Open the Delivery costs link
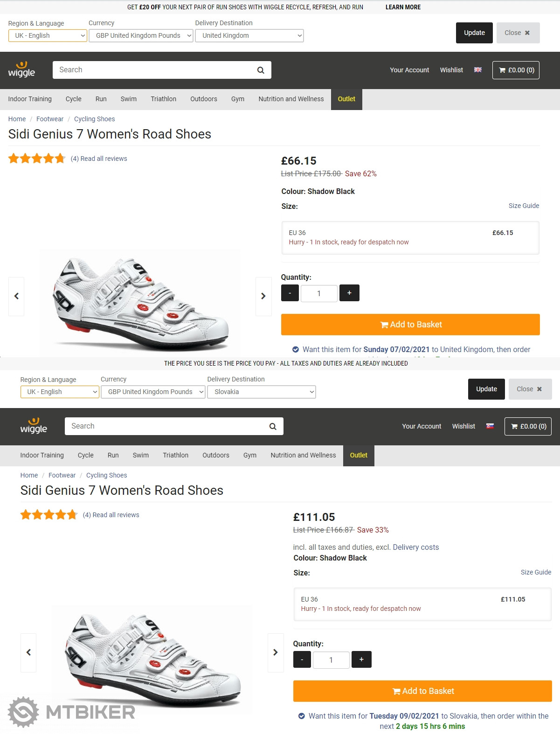This screenshot has height=734, width=560. 415,547
